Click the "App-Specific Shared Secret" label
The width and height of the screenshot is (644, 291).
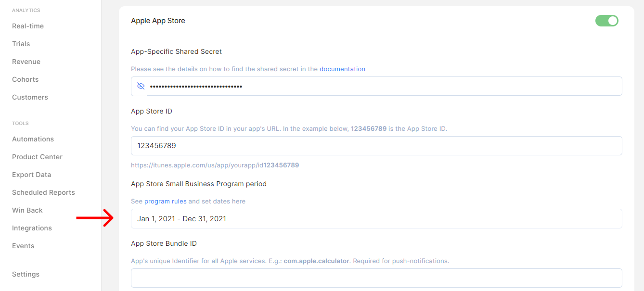click(x=176, y=51)
